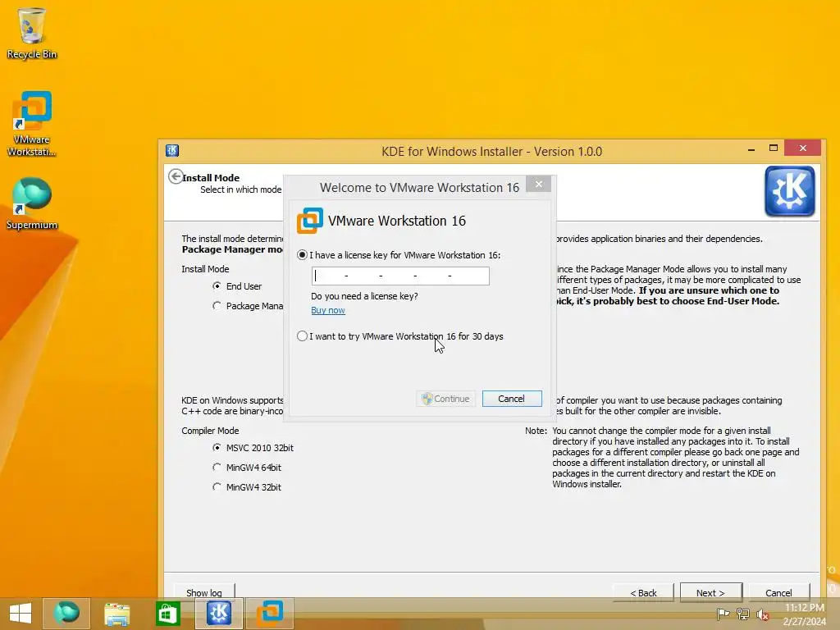Click the VMware logo in the dialog
Image resolution: width=840 pixels, height=630 pixels.
point(309,221)
